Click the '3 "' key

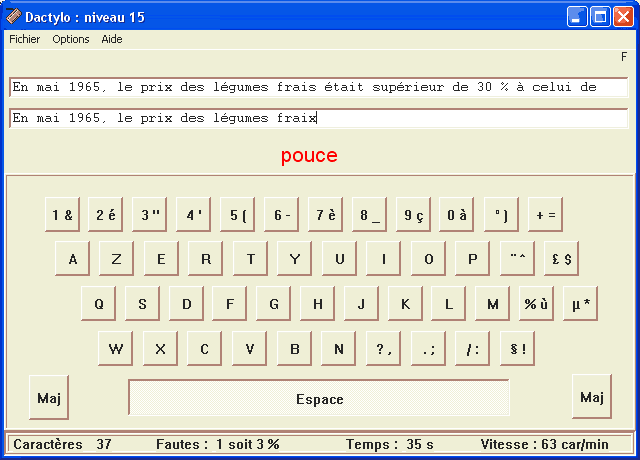point(150,215)
